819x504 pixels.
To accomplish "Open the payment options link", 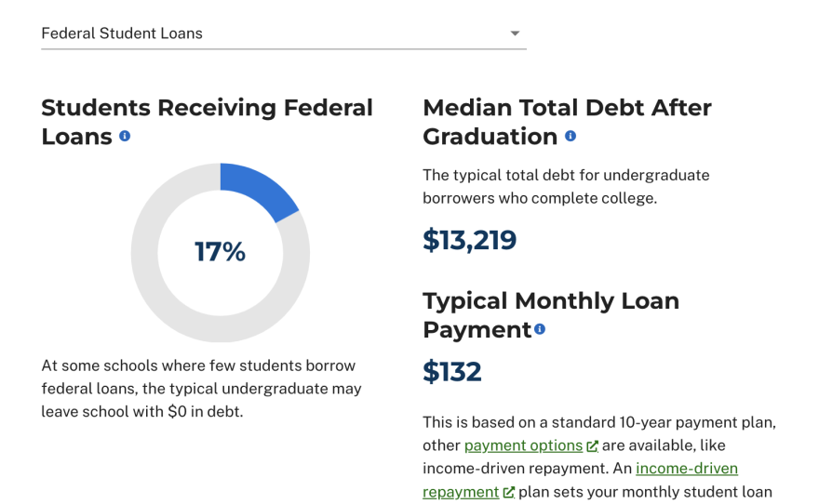I will click(x=523, y=445).
